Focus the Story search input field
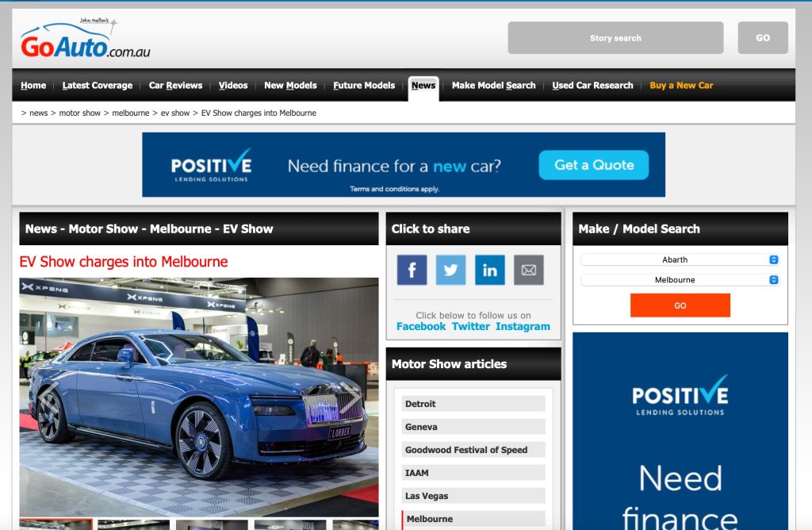 pyautogui.click(x=615, y=38)
